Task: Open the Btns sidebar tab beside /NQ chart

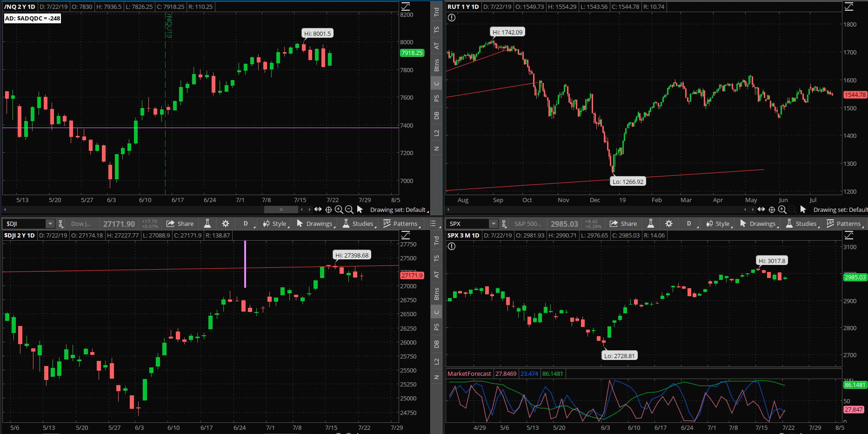Action: point(436,65)
